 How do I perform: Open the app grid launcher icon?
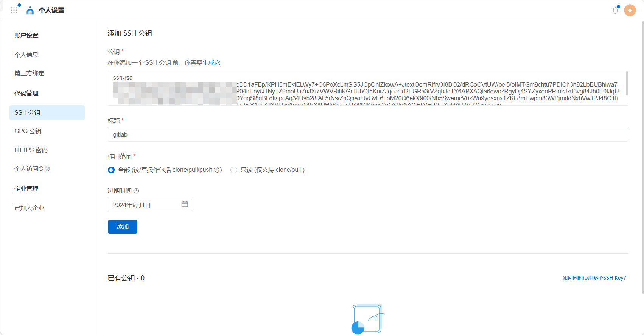click(14, 10)
